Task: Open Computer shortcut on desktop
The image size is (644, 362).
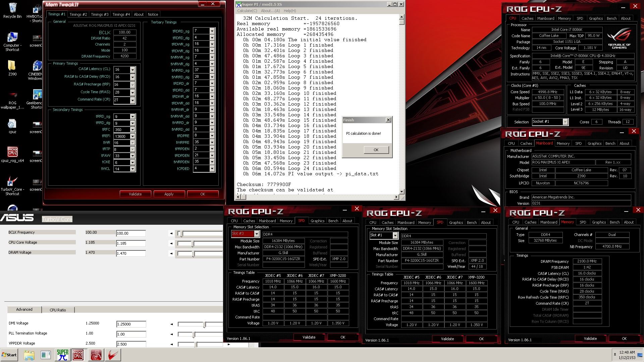Action: click(x=12, y=42)
